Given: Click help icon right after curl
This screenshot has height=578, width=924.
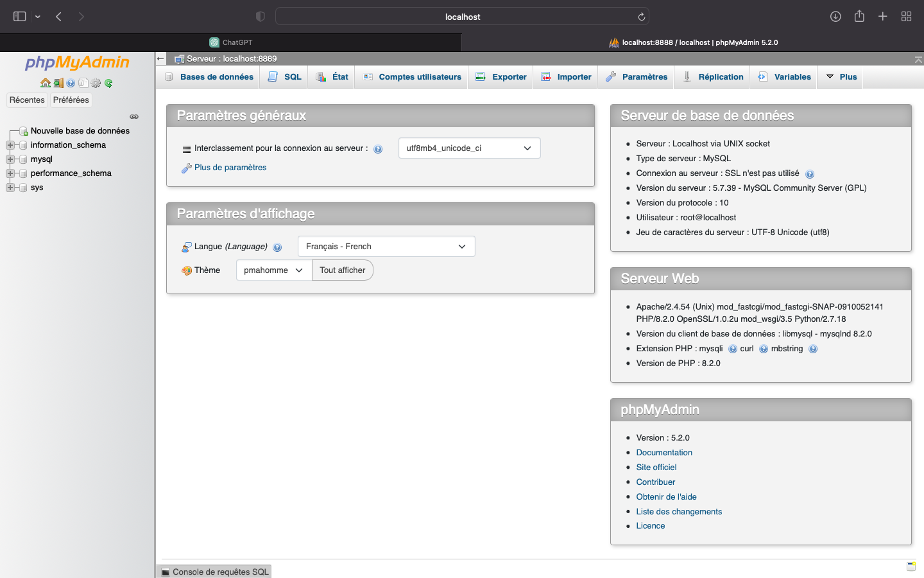Looking at the screenshot, I should (x=764, y=349).
